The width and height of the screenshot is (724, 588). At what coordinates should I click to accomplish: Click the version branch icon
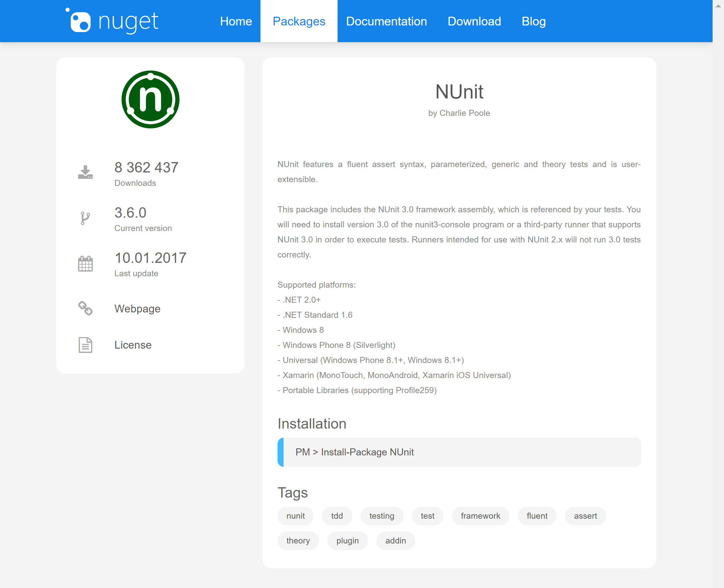tap(85, 218)
